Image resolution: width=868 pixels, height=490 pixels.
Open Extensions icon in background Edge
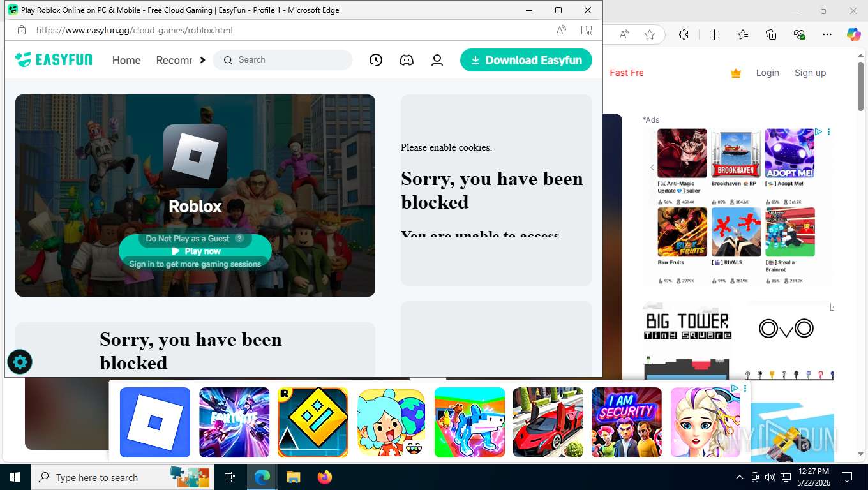pyautogui.click(x=684, y=34)
